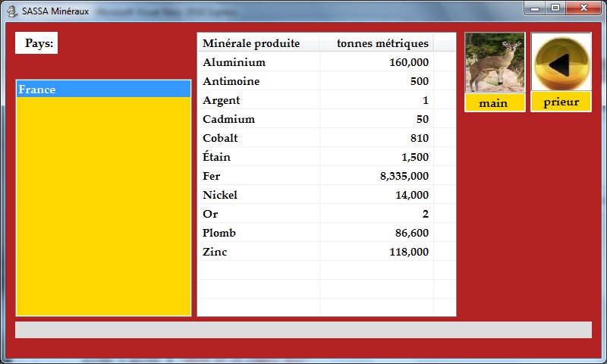Maximize the SASSA Minéraux window
Viewport: 607px width, 364px height.
(555, 8)
